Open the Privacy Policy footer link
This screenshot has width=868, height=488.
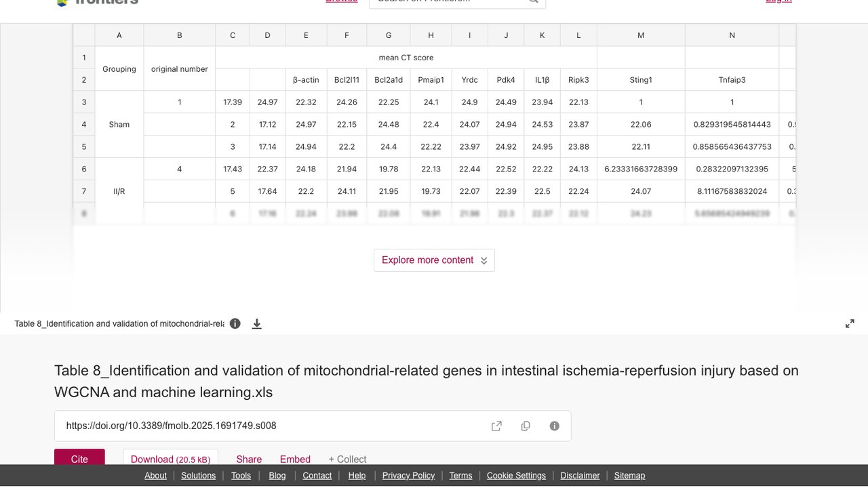[x=408, y=476]
